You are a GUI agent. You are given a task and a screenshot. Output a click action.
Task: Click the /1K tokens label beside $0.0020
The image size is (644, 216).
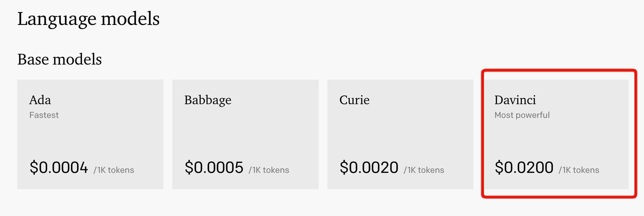click(x=424, y=170)
